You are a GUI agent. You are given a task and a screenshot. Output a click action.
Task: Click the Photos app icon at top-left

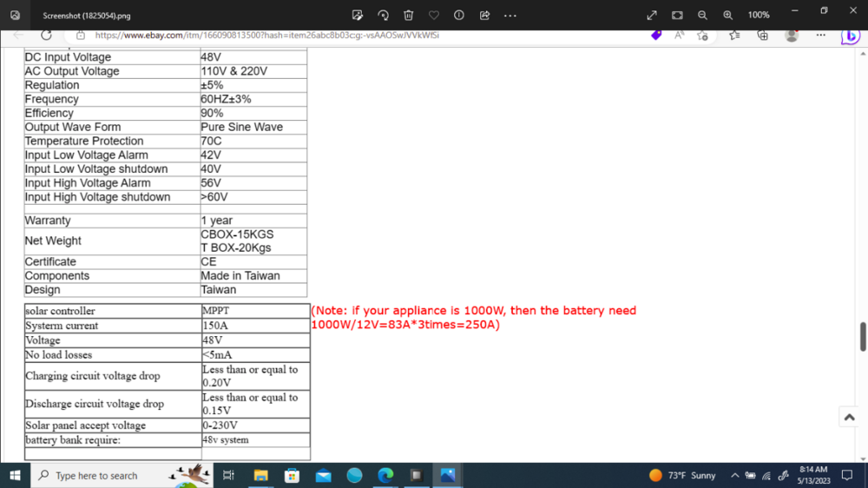pyautogui.click(x=15, y=16)
